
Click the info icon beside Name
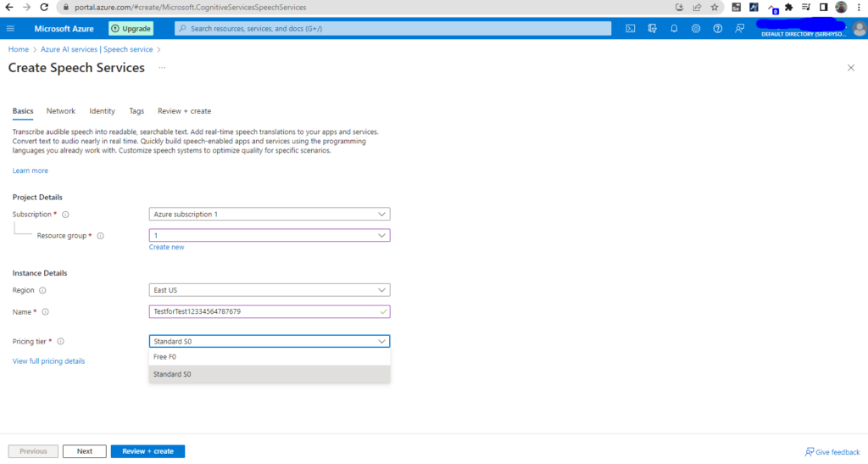[46, 311]
